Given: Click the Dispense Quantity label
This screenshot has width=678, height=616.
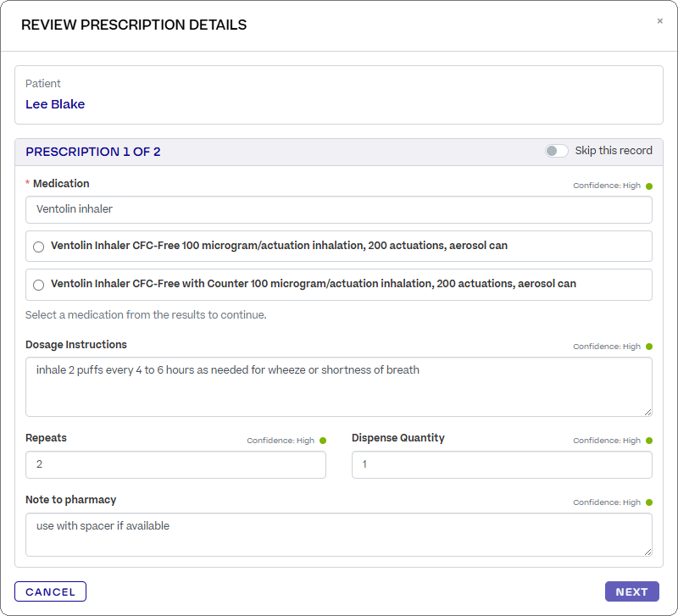Looking at the screenshot, I should (x=397, y=438).
